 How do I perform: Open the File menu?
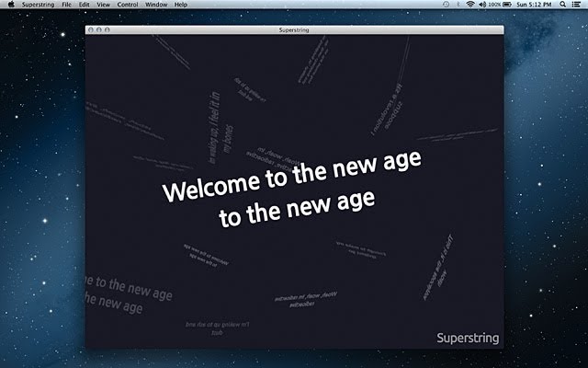click(66, 5)
